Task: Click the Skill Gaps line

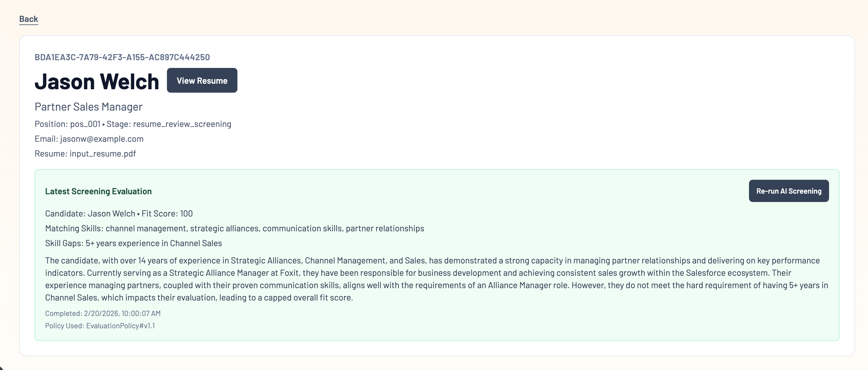Action: (134, 243)
